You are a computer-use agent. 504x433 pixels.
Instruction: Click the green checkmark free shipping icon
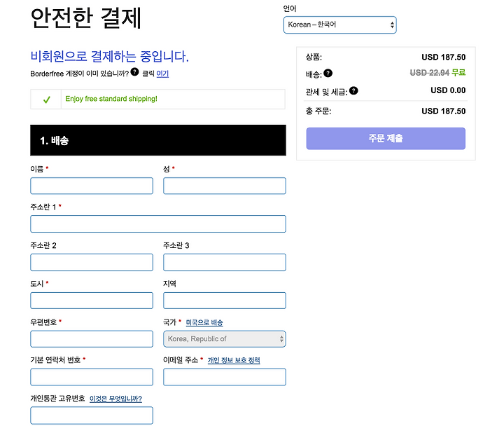pos(47,99)
